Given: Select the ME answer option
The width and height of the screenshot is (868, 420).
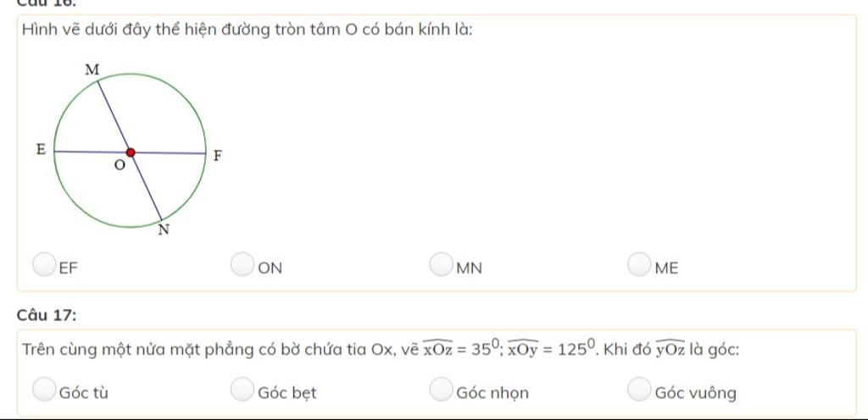Looking at the screenshot, I should 640,266.
